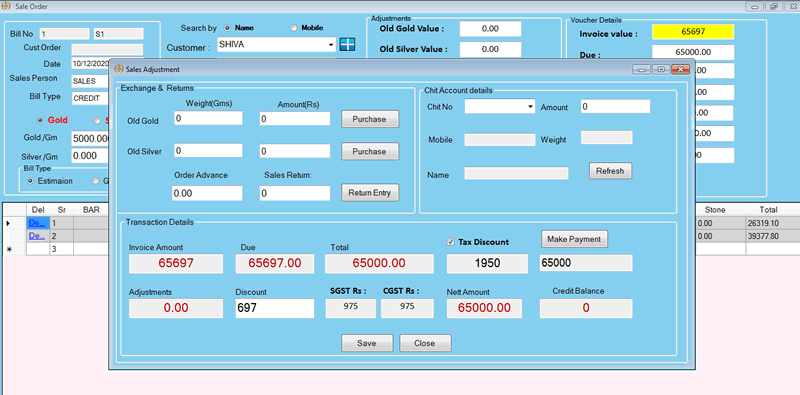800x395 pixels.
Task: Click the first row De... delete link
Action: click(x=37, y=223)
